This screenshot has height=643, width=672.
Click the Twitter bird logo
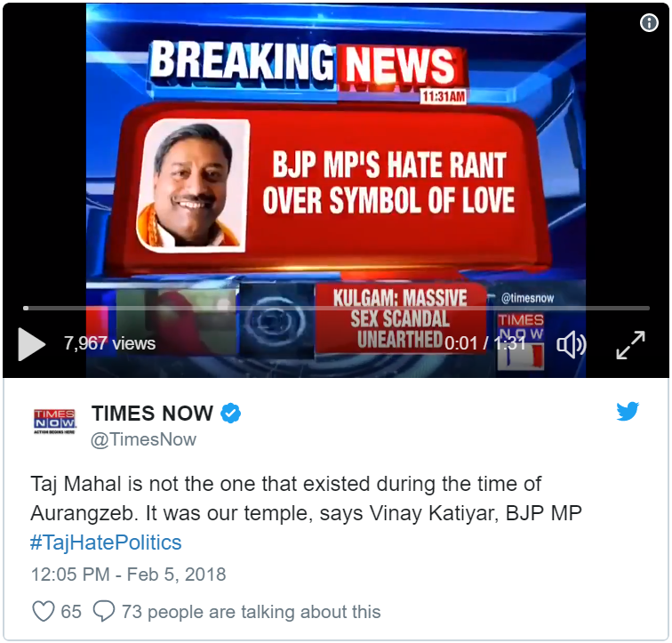coord(628,412)
